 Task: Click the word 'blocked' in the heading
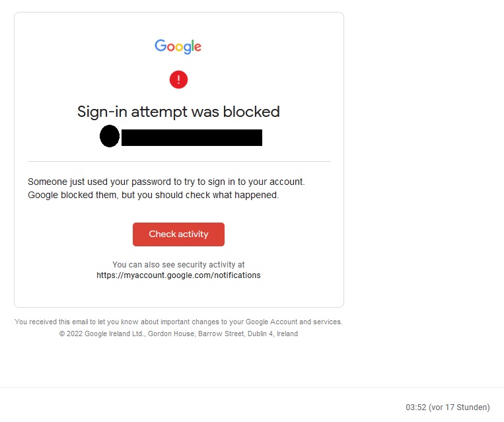point(252,112)
